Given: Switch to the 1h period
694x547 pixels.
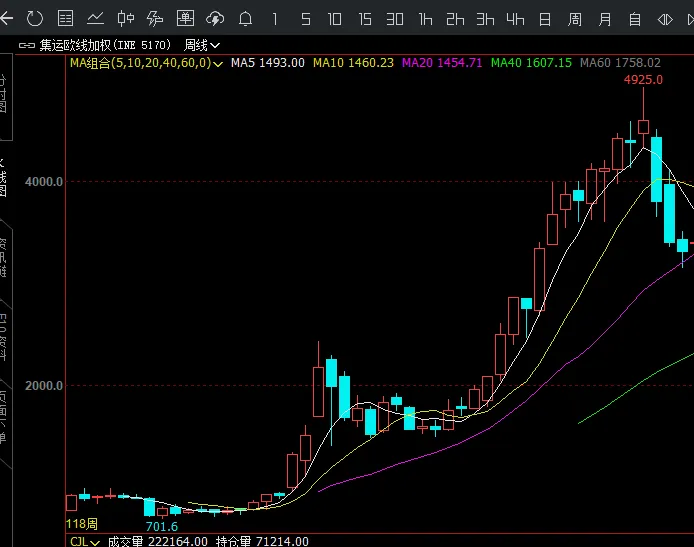Looking at the screenshot, I should 425,19.
